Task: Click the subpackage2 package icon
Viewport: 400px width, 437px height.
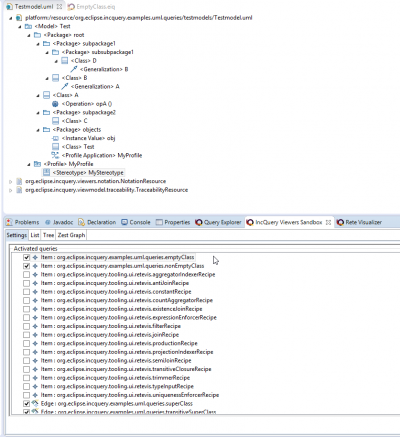Action: pos(46,113)
